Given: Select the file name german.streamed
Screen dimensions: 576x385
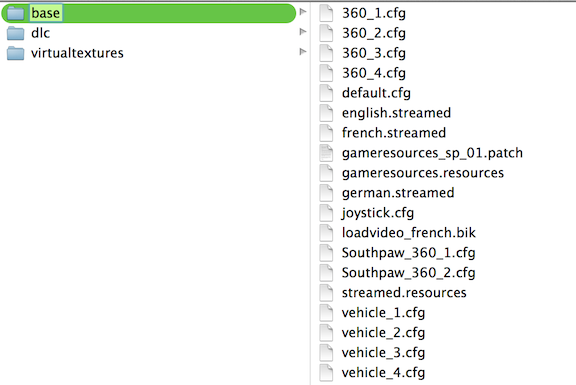Looking at the screenshot, I should coord(398,193).
